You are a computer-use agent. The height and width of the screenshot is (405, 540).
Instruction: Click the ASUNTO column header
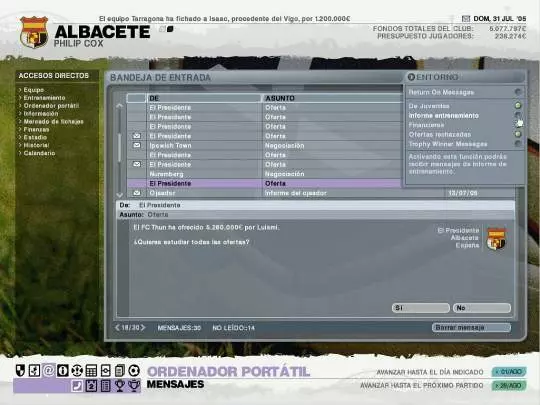(x=332, y=98)
